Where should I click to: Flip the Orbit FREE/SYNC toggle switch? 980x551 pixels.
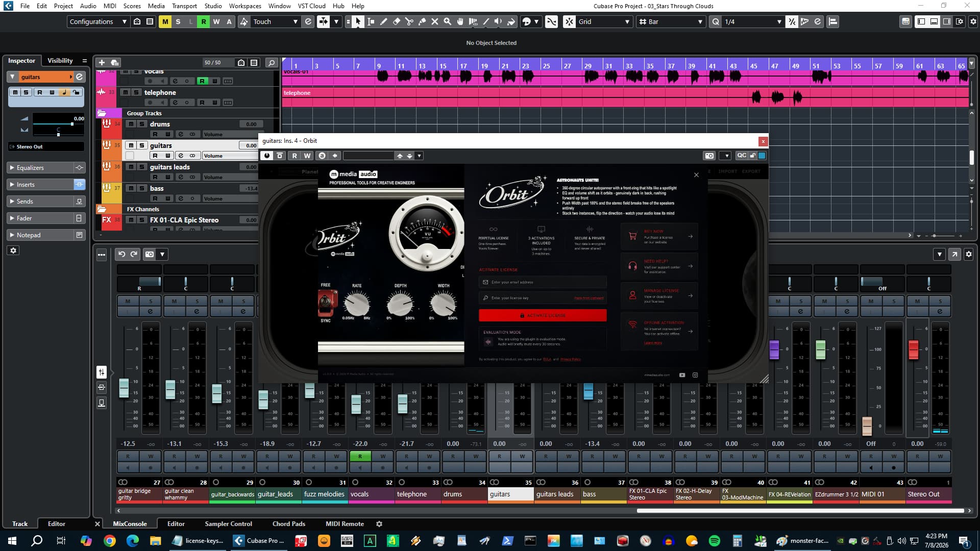click(327, 303)
